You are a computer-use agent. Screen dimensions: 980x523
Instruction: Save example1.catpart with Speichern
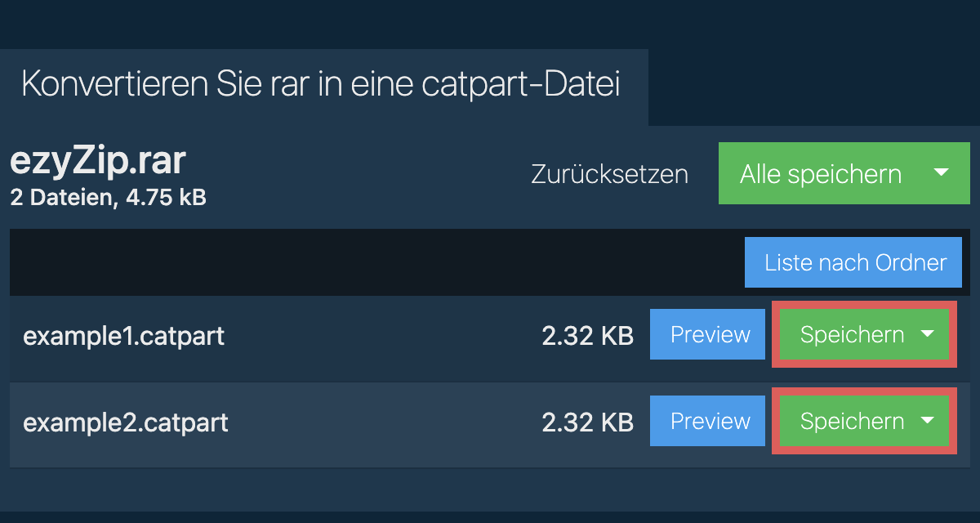tap(851, 335)
